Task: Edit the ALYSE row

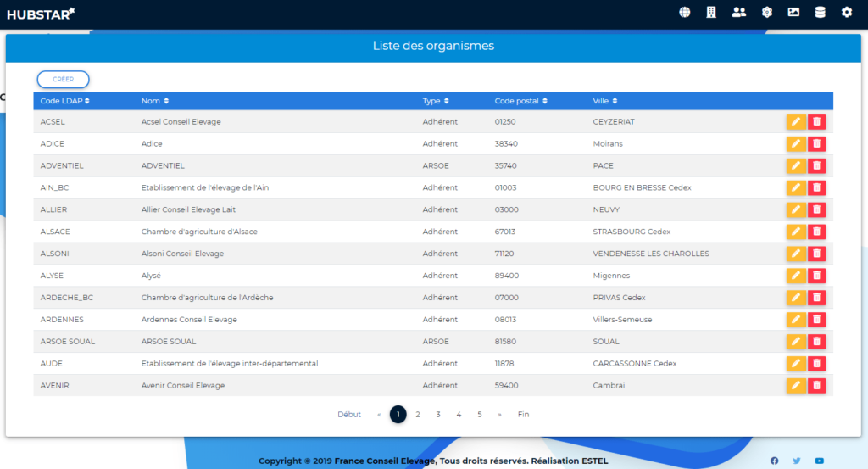Action: click(796, 276)
